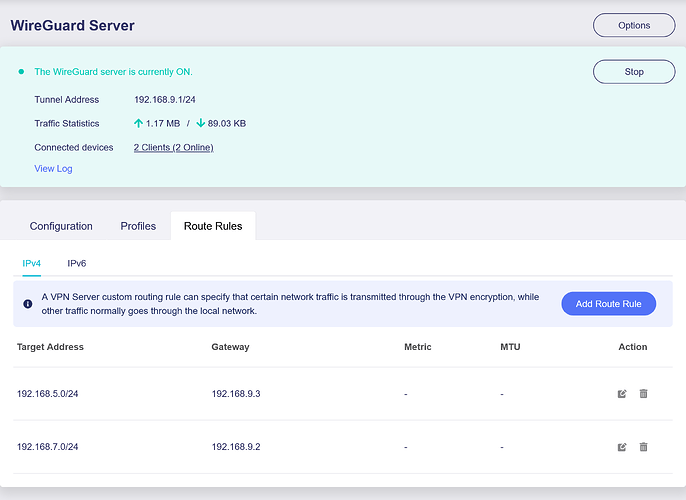This screenshot has height=500, width=686.
Task: Click the Gateway column header
Action: [230, 347]
